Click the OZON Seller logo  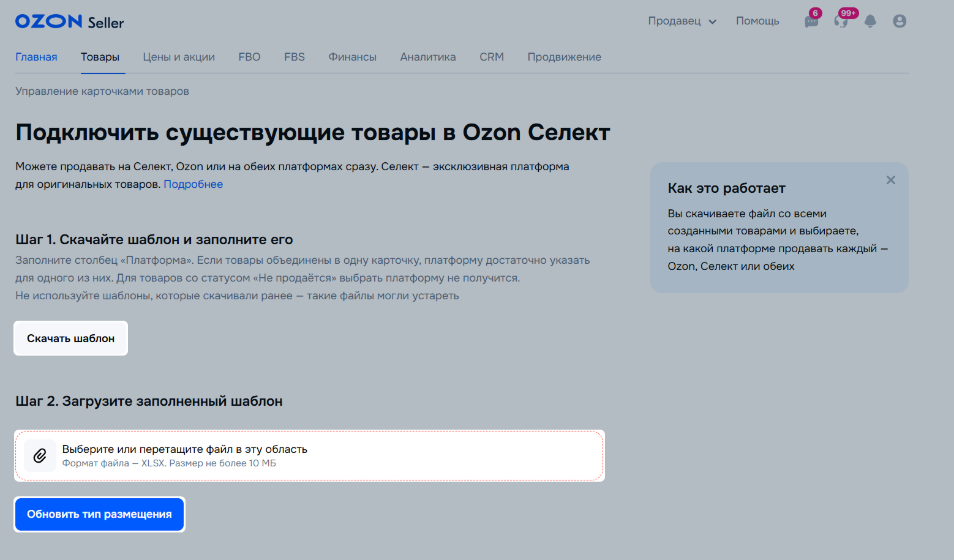click(69, 22)
